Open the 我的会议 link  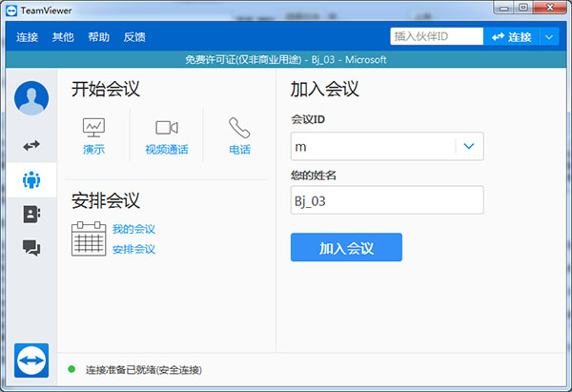tap(133, 229)
